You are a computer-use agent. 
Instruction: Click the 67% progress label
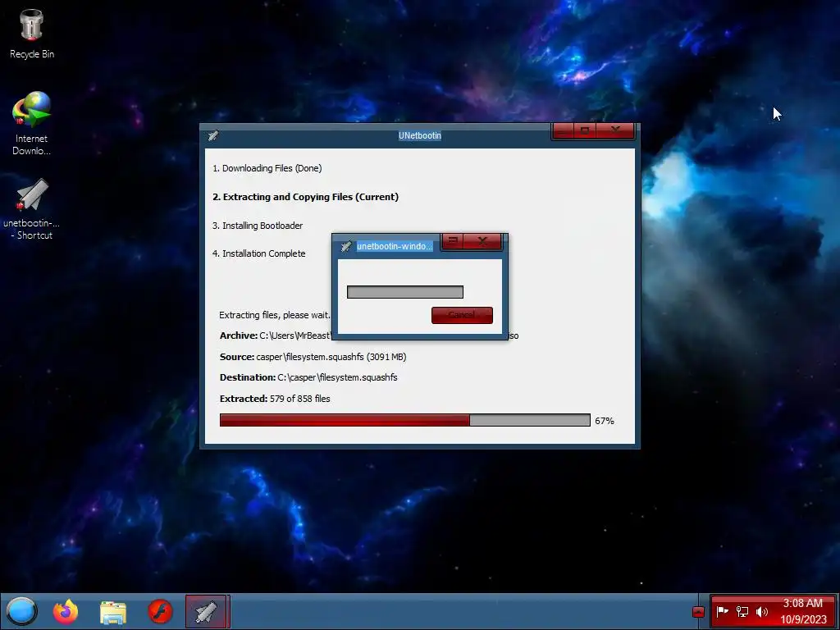605,421
